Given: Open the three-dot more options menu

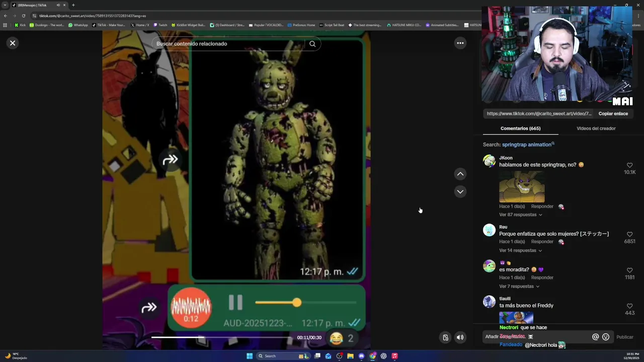Looking at the screenshot, I should click(460, 43).
